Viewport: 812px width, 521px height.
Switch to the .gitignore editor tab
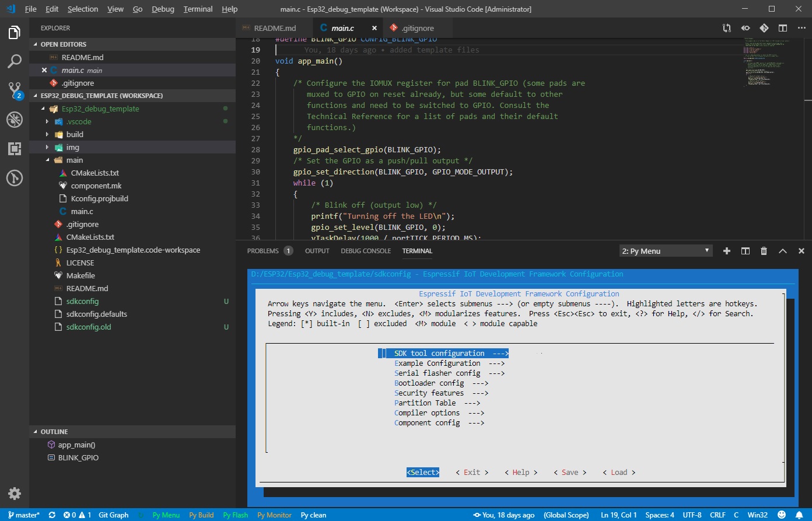click(x=418, y=28)
